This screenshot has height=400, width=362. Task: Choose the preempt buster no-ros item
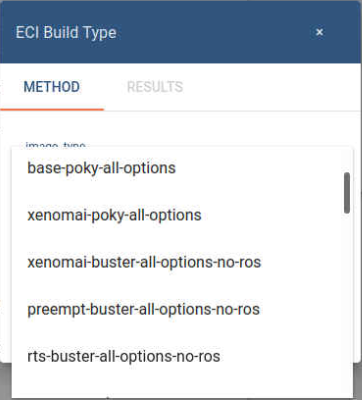(x=182, y=309)
